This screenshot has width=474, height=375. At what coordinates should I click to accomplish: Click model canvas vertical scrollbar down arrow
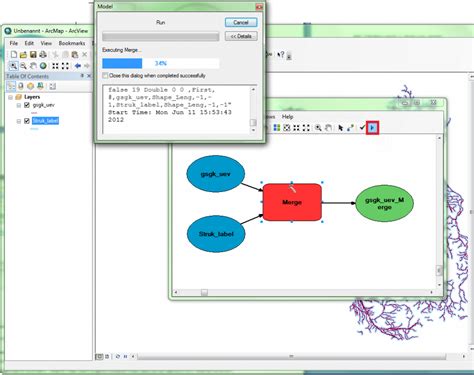439,285
